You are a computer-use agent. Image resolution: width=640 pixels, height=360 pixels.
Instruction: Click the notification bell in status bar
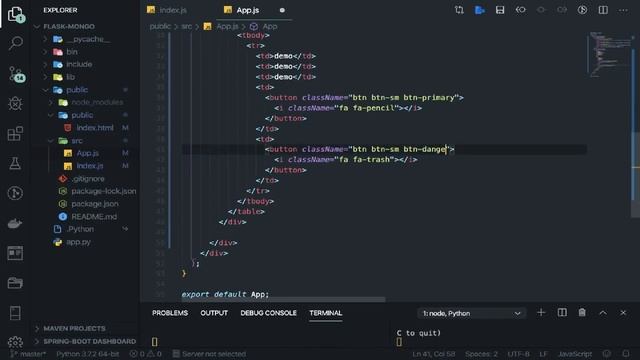tap(626, 353)
